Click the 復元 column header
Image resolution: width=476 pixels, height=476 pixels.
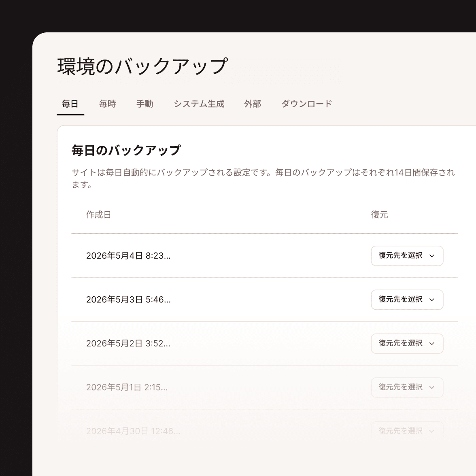click(380, 215)
